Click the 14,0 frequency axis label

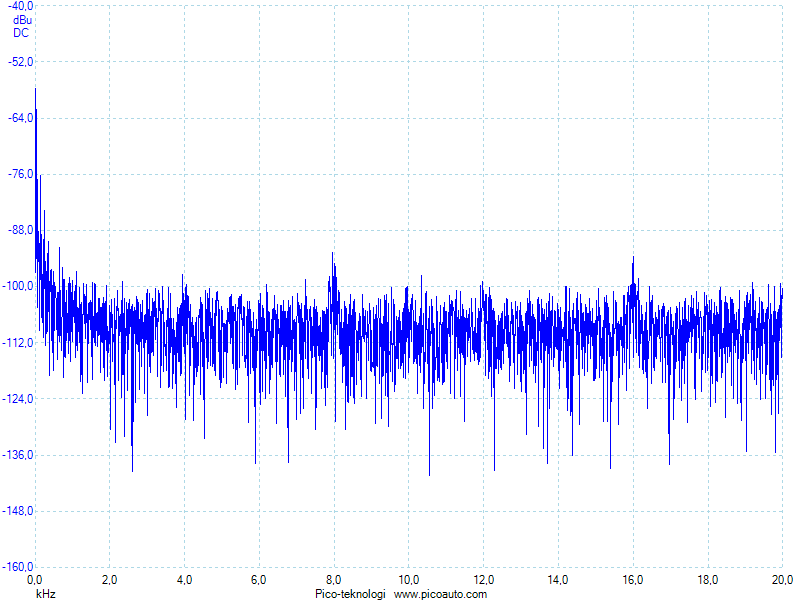pyautogui.click(x=558, y=580)
